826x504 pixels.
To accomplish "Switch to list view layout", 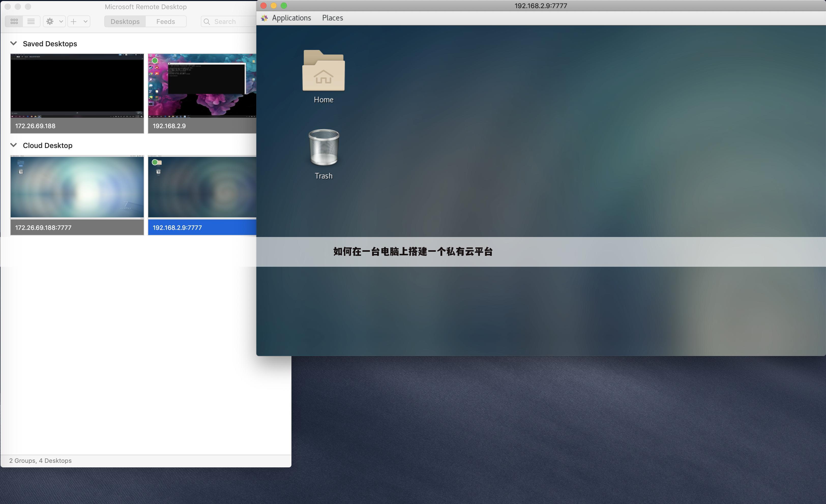I will pos(31,21).
